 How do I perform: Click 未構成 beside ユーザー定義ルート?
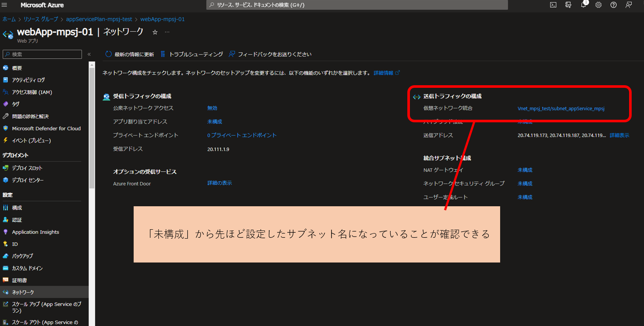pos(525,197)
